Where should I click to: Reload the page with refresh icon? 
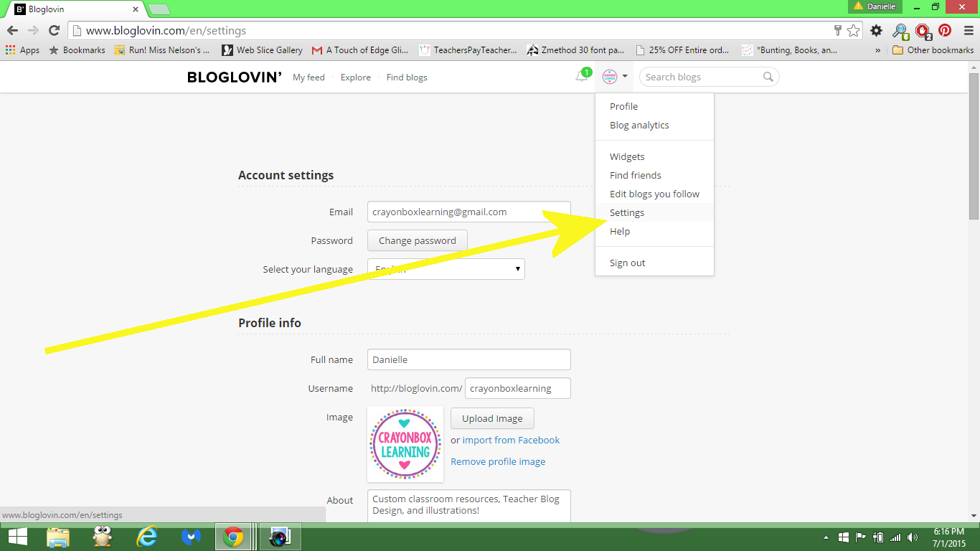pyautogui.click(x=54, y=30)
